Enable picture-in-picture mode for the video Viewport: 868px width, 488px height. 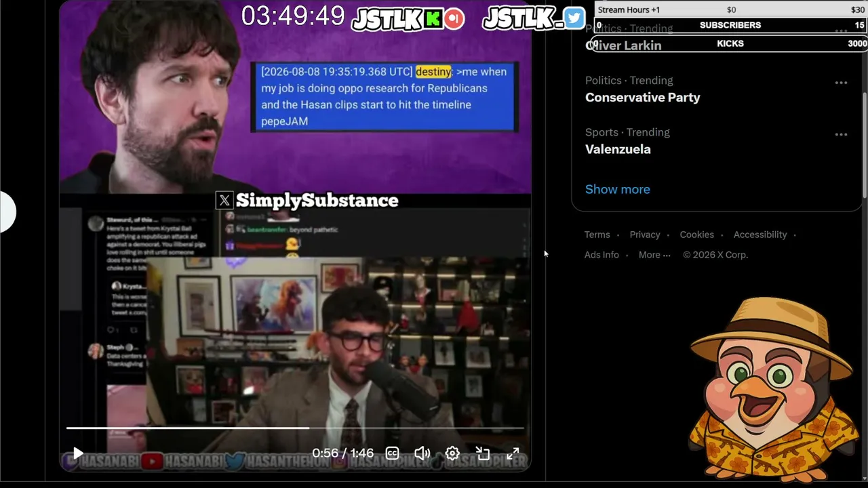(x=482, y=453)
